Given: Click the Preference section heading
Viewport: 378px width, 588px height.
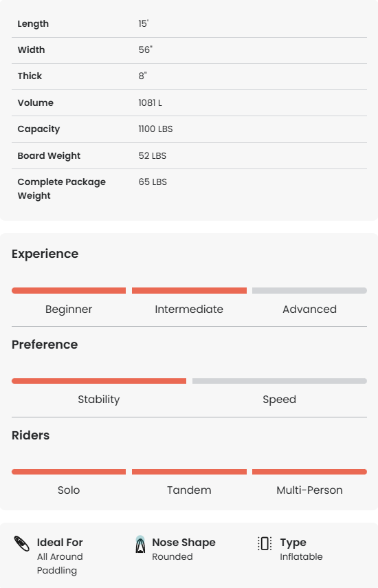Looking at the screenshot, I should 45,345.
